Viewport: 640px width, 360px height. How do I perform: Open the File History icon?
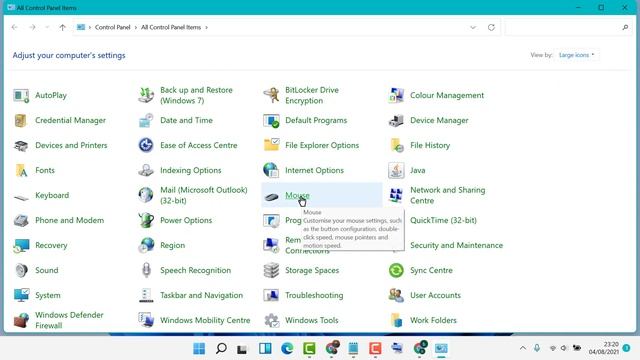click(396, 145)
